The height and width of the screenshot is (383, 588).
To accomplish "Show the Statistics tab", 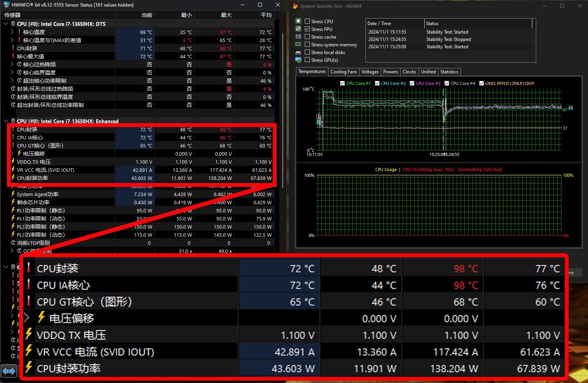I will point(449,72).
